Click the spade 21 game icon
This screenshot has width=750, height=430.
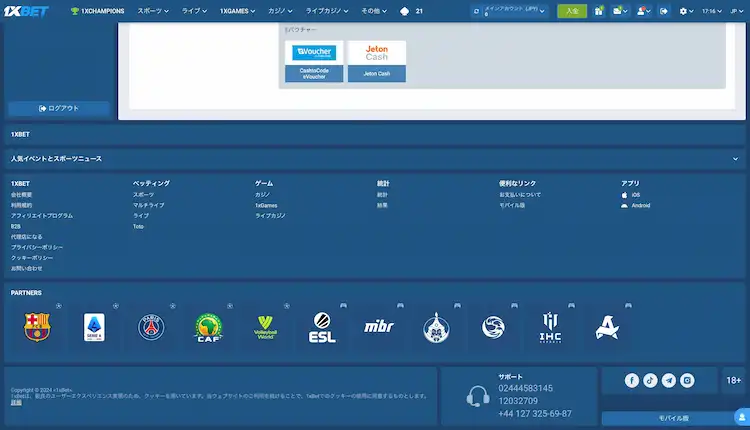pyautogui.click(x=411, y=11)
